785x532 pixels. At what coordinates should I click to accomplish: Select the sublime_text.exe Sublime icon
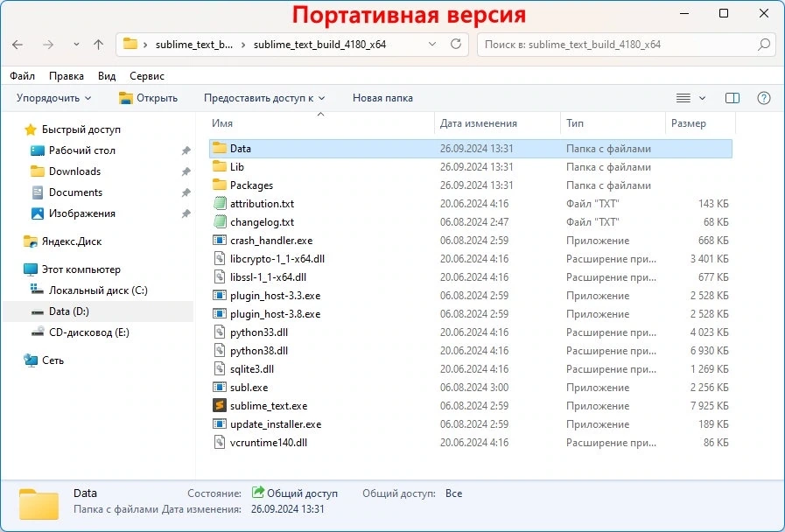(x=220, y=405)
